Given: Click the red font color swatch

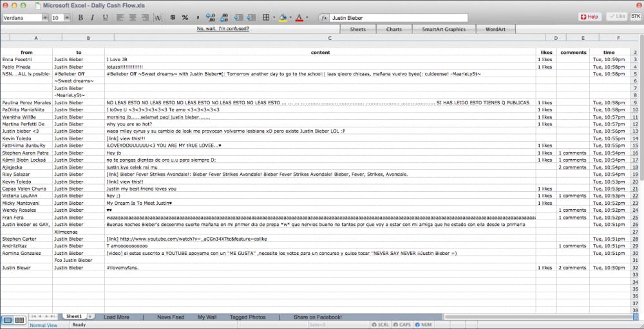Looking at the screenshot, I should tap(299, 17).
